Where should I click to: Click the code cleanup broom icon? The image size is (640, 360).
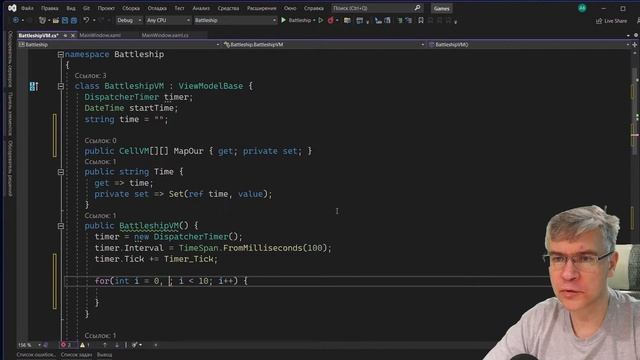[x=135, y=345]
